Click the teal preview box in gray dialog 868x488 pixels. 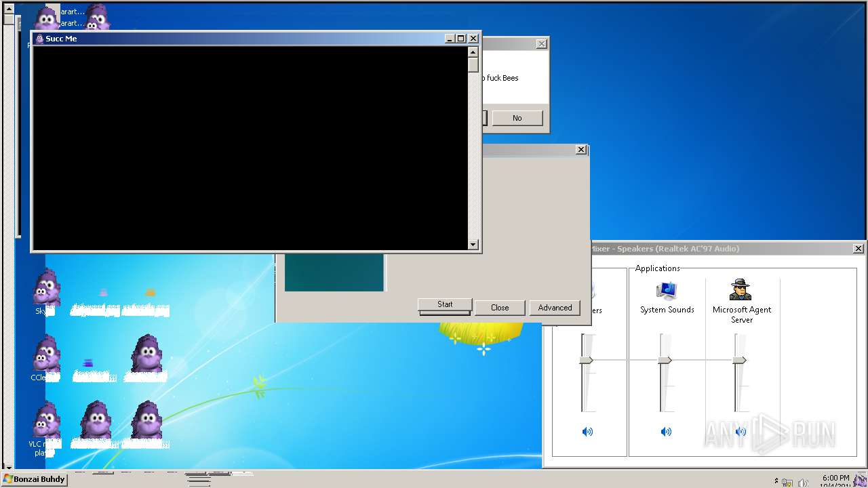(x=334, y=272)
